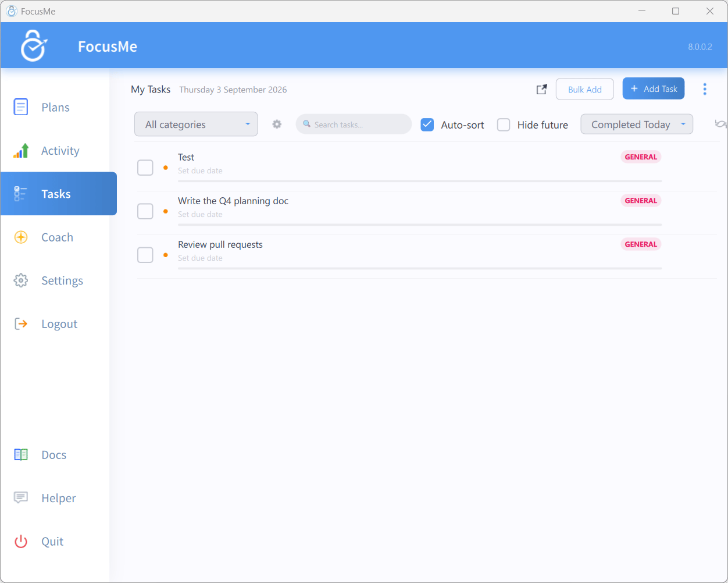The width and height of the screenshot is (728, 583).
Task: Open the Docs book icon
Action: pyautogui.click(x=21, y=455)
